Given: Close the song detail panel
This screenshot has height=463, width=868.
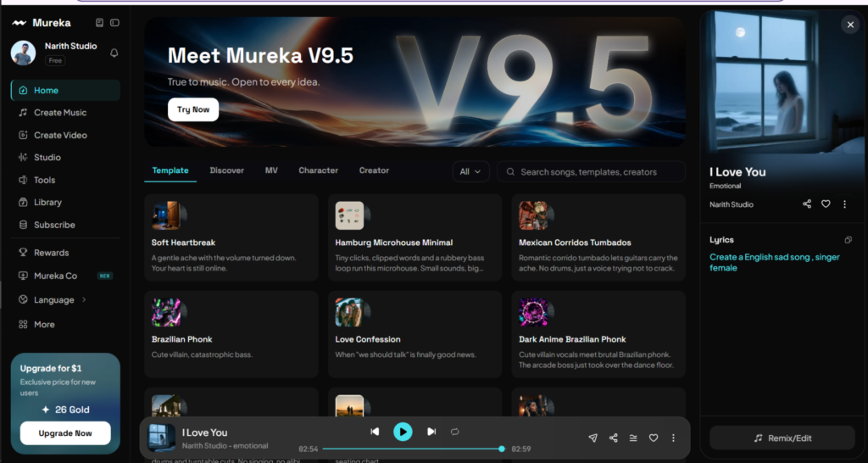Looking at the screenshot, I should [x=851, y=25].
